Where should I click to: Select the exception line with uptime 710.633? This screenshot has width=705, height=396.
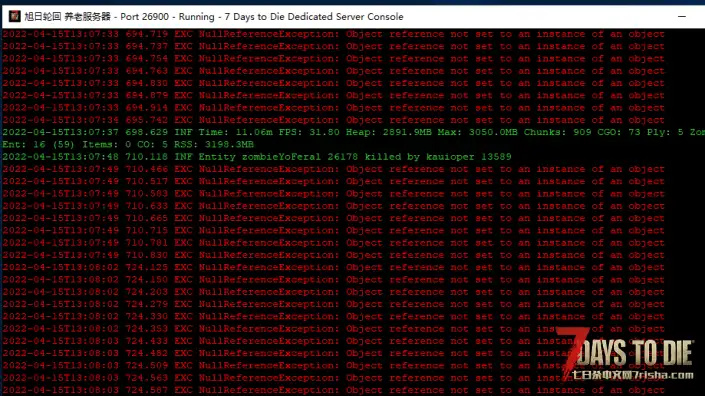[x=333, y=206]
